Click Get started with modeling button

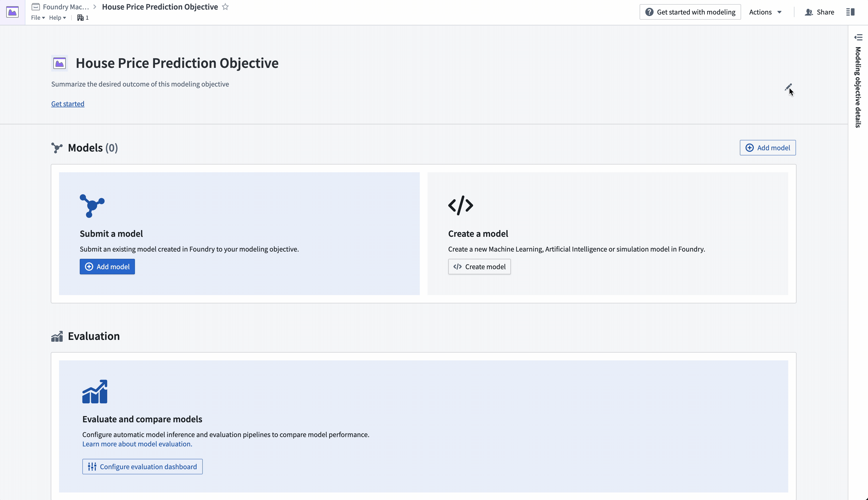pos(690,12)
